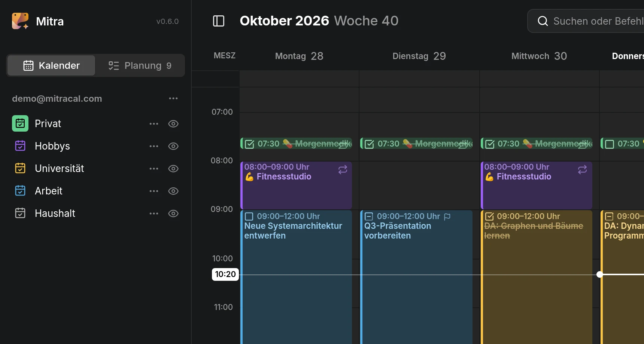Hide the Arbeit calendar
This screenshot has height=344, width=644.
coord(173,191)
